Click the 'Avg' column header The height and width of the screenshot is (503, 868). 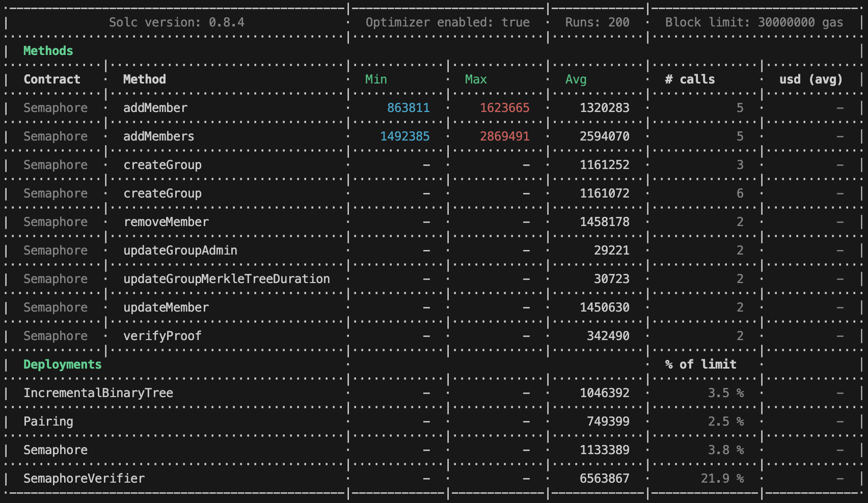(576, 79)
